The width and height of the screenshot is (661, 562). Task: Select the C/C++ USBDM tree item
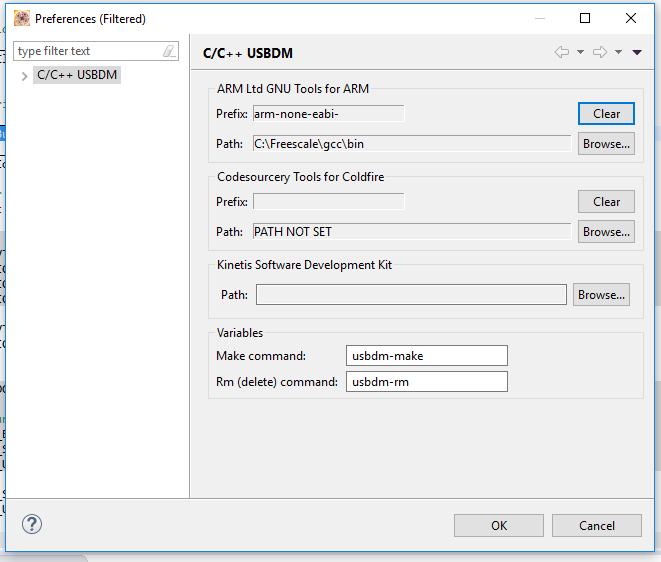click(77, 75)
